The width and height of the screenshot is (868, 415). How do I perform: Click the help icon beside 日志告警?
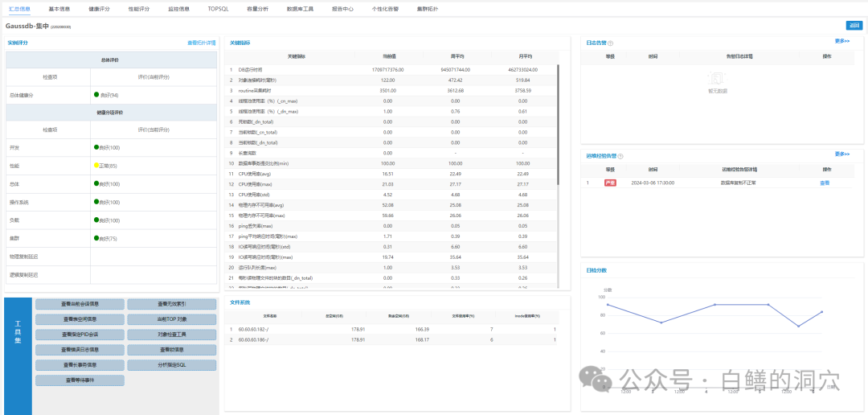[611, 43]
